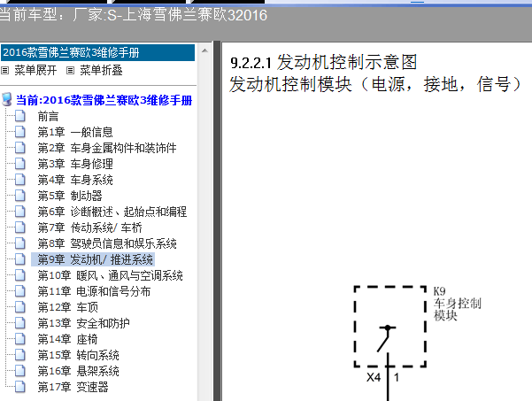532x401 pixels.
Task: Open 第3章 车身修理
Action: [x=75, y=164]
